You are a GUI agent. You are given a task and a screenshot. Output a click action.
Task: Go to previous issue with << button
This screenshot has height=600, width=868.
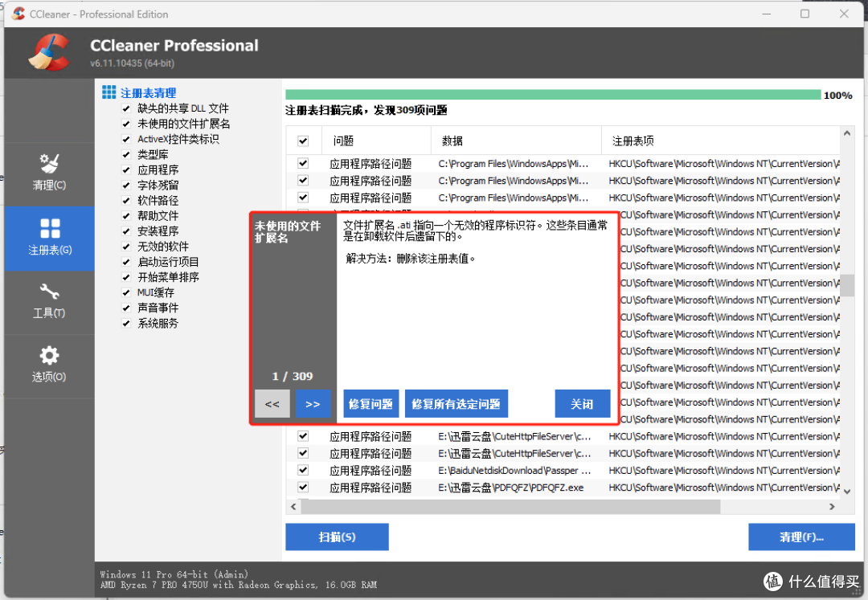click(x=272, y=404)
